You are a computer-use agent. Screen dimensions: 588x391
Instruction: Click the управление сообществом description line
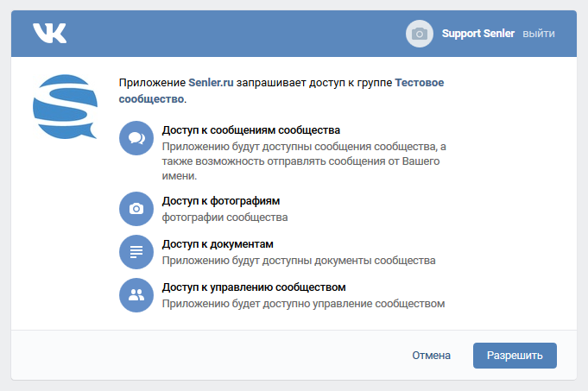coord(302,303)
